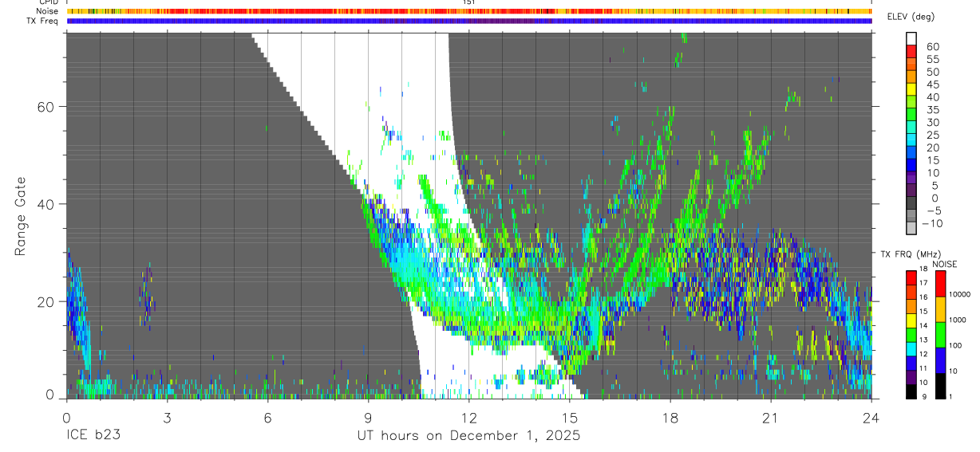Click the '1000' value on the NOISE legend

[x=958, y=320]
